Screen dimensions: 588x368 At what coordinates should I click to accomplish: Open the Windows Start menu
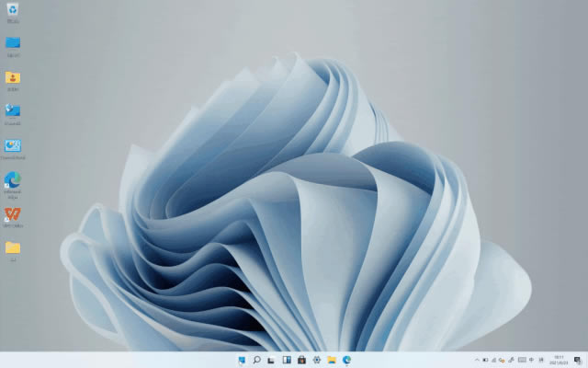click(242, 360)
